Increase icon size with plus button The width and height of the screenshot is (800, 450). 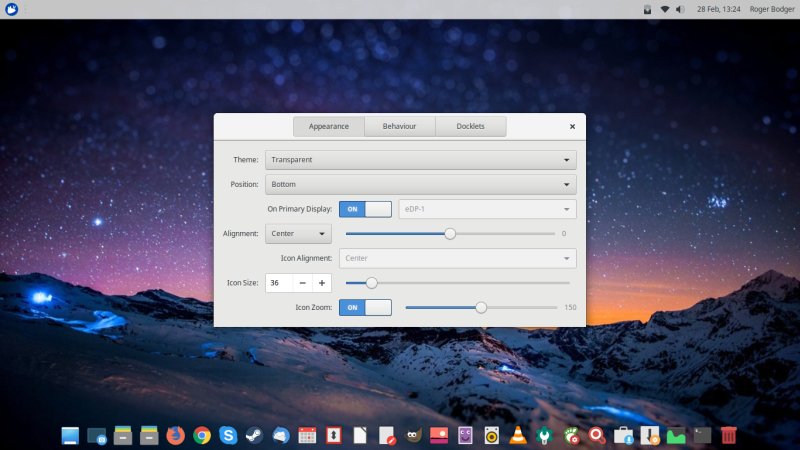tap(322, 283)
